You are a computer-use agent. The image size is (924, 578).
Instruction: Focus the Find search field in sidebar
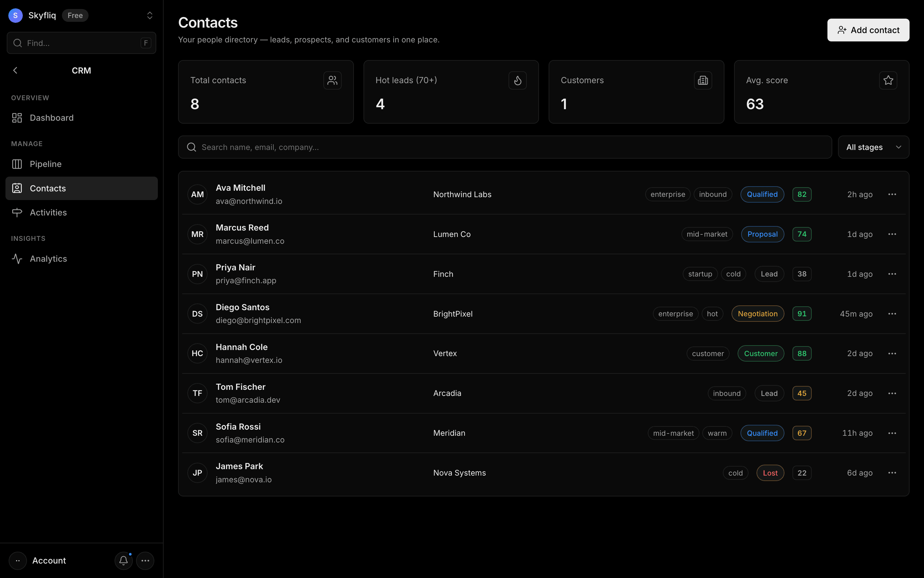coord(81,43)
